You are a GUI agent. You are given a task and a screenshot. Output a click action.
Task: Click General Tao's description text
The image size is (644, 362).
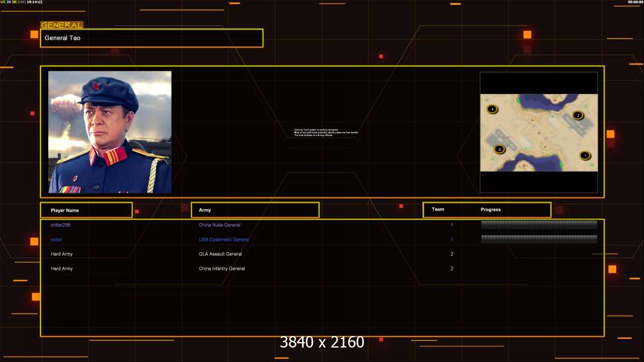(326, 132)
